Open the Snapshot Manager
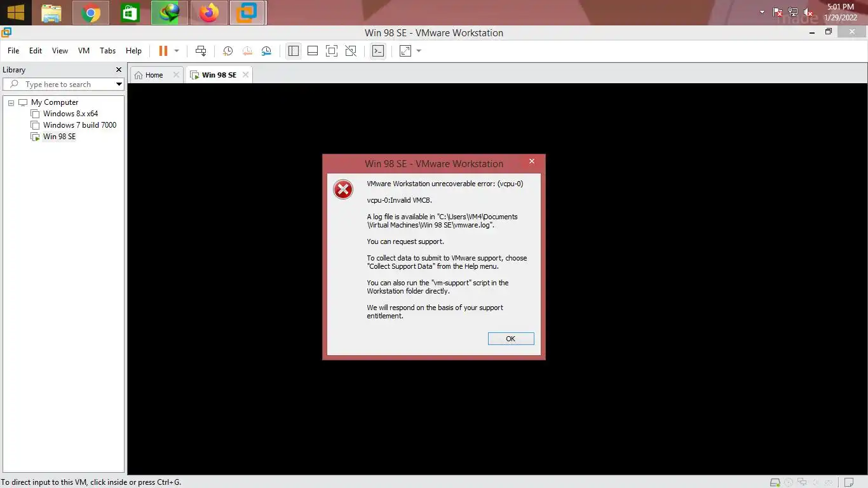868x488 pixels. [x=266, y=51]
